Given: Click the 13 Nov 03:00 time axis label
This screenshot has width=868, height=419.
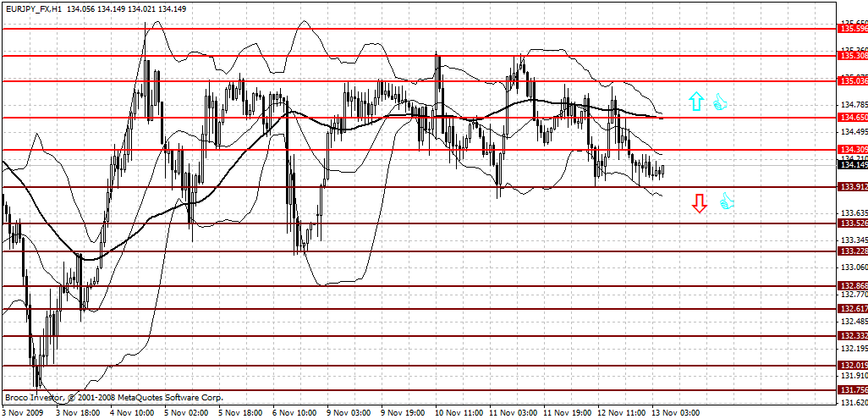Looking at the screenshot, I should 676,413.
